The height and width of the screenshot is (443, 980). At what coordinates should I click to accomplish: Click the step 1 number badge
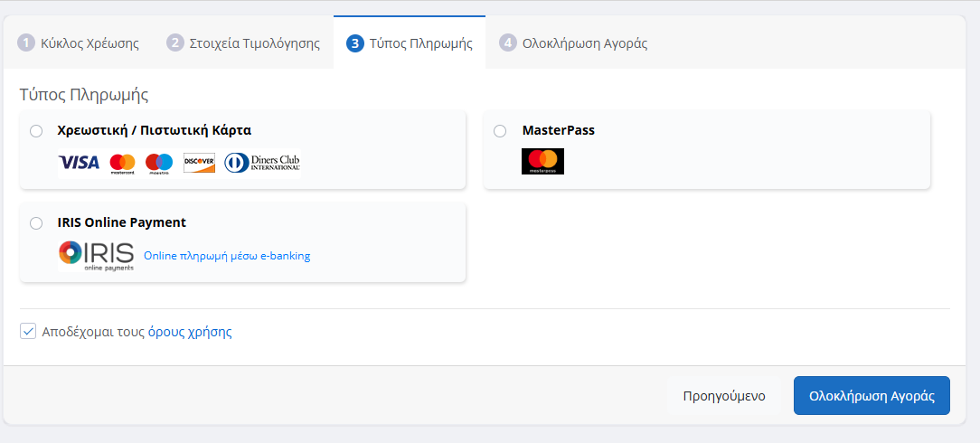[26, 42]
